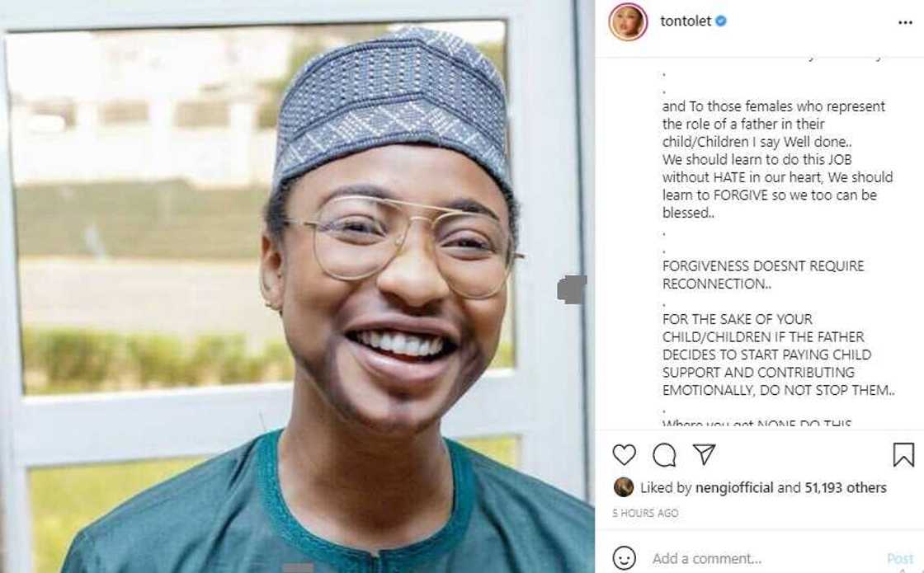Click the blue verified badge beside tontolet
The image size is (924, 573).
click(x=721, y=21)
